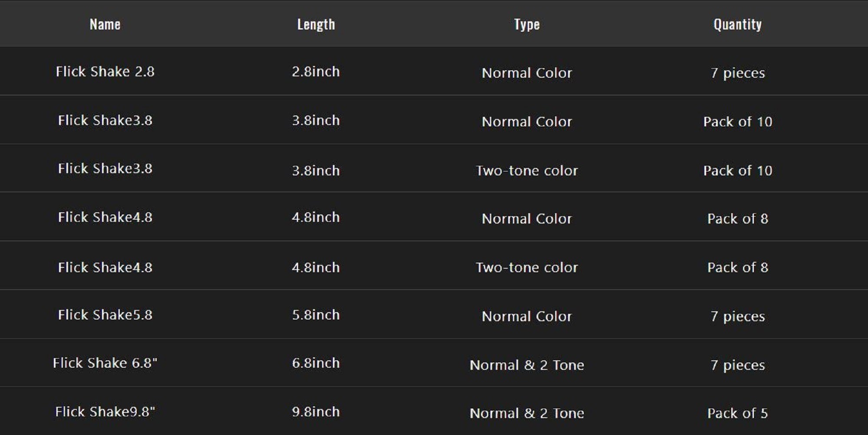Select 7 pieces in the Flick Shake5.8 row
The height and width of the screenshot is (435, 868).
click(x=737, y=316)
